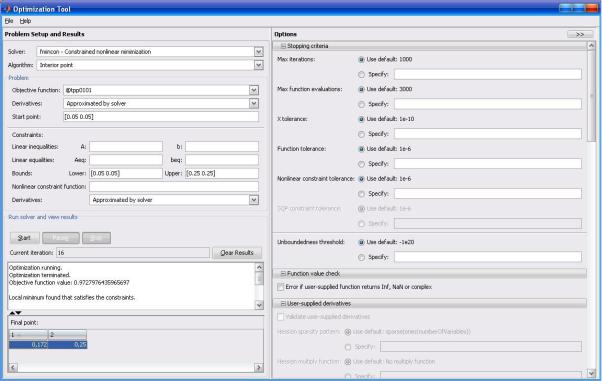Click the up/down resize arrows above Final point

[x=15, y=313]
